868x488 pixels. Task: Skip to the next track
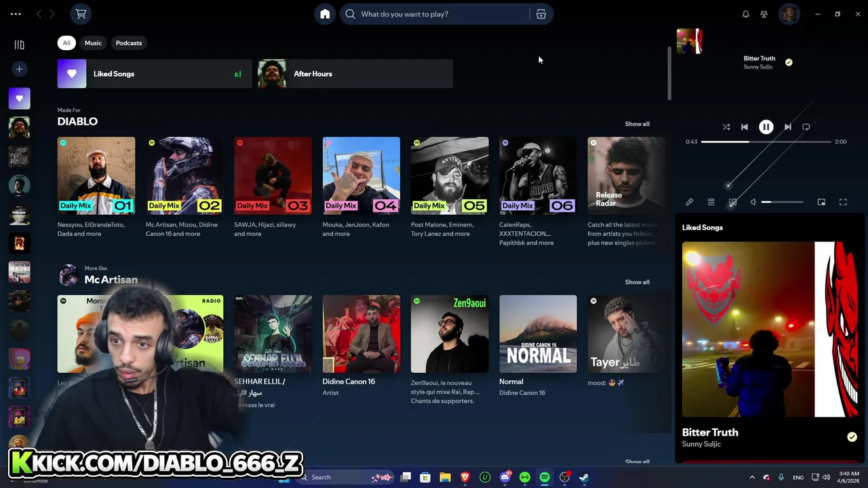point(787,127)
